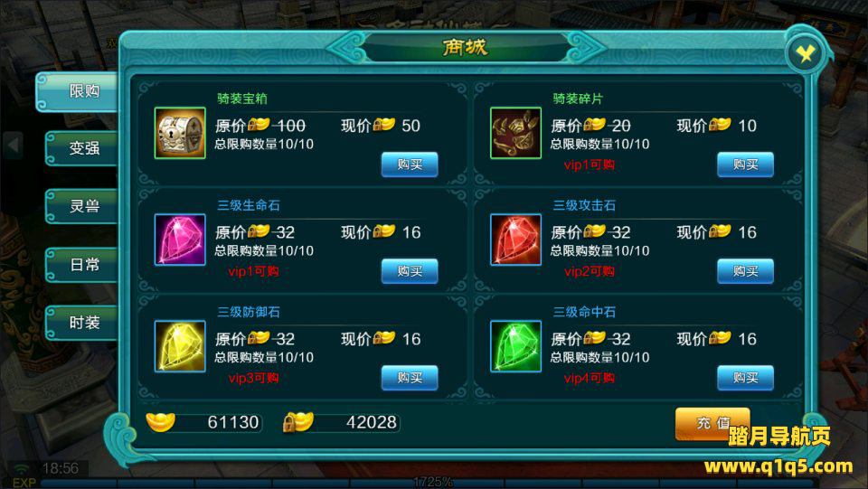This screenshot has width=868, height=489.
Task: Click 购买 for 三级防御石
Action: (410, 378)
